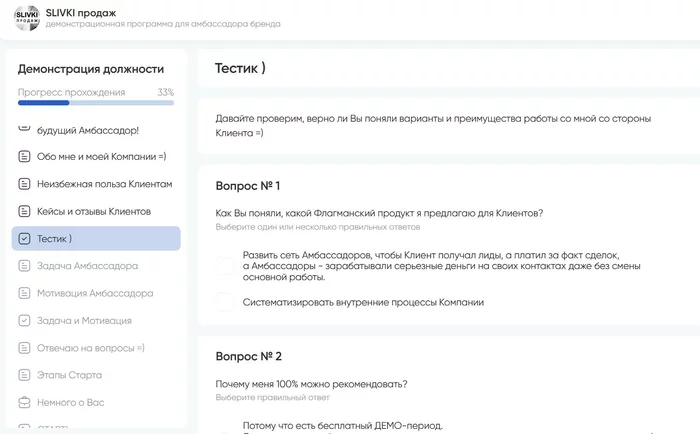Click document icon beside Кейсы и отзывы Клиентов
The image size is (700, 434).
point(25,211)
